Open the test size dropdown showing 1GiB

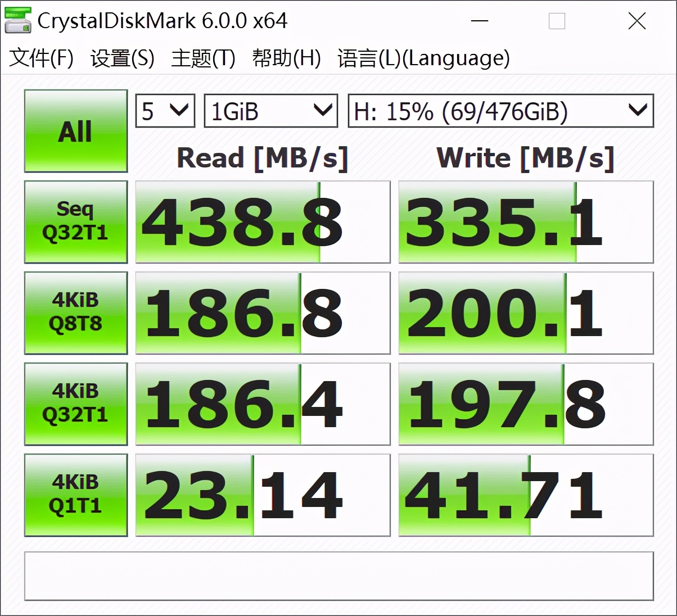270,111
